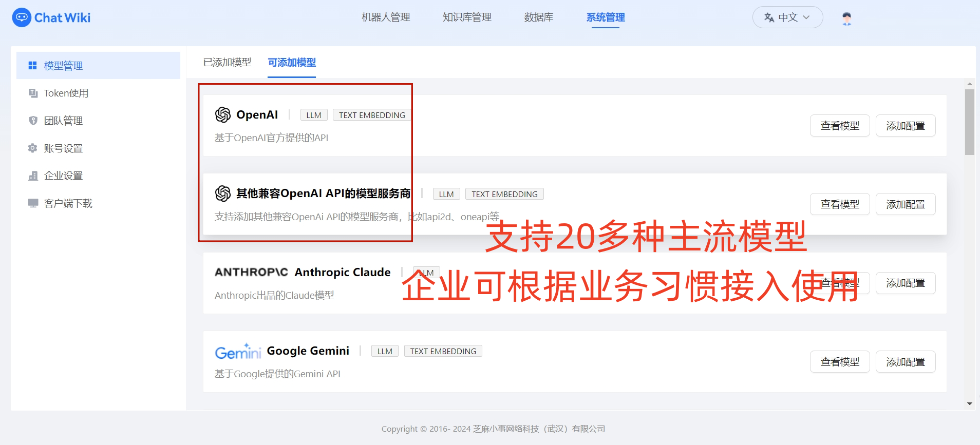The width and height of the screenshot is (980, 445).
Task: Click the scrollbar up arrow
Action: [x=970, y=84]
